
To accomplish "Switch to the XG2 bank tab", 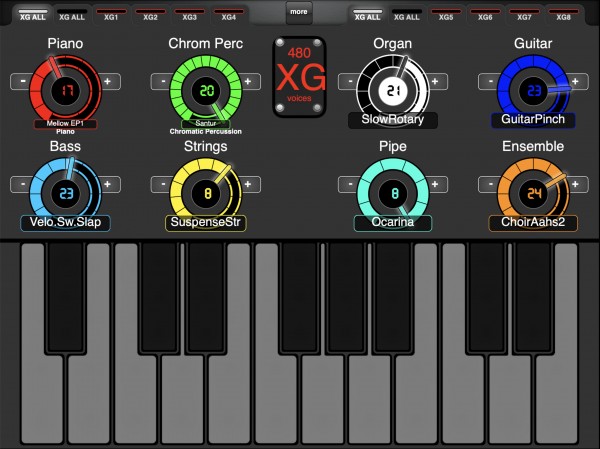I will tap(150, 16).
